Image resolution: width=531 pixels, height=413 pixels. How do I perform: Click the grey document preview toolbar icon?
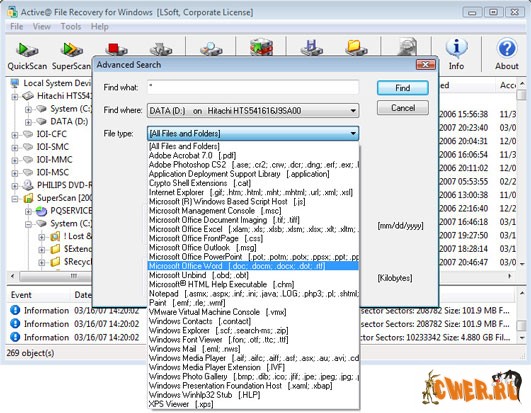pos(407,47)
